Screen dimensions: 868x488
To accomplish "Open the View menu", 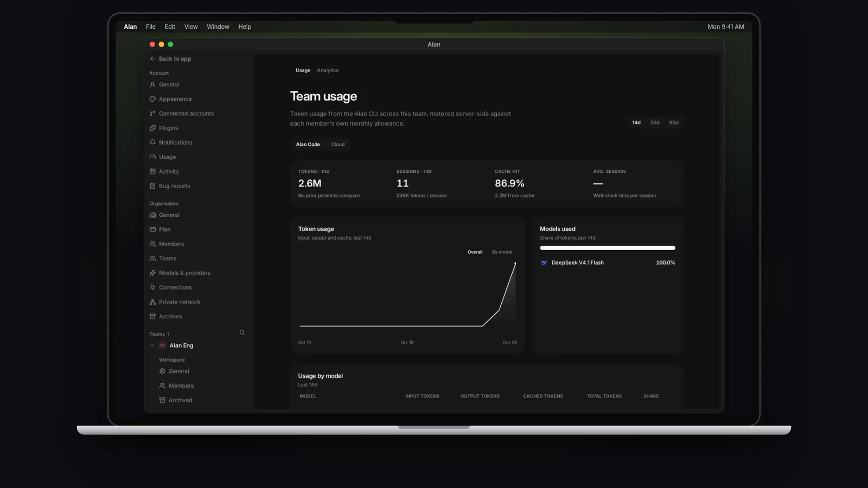I will 191,27.
